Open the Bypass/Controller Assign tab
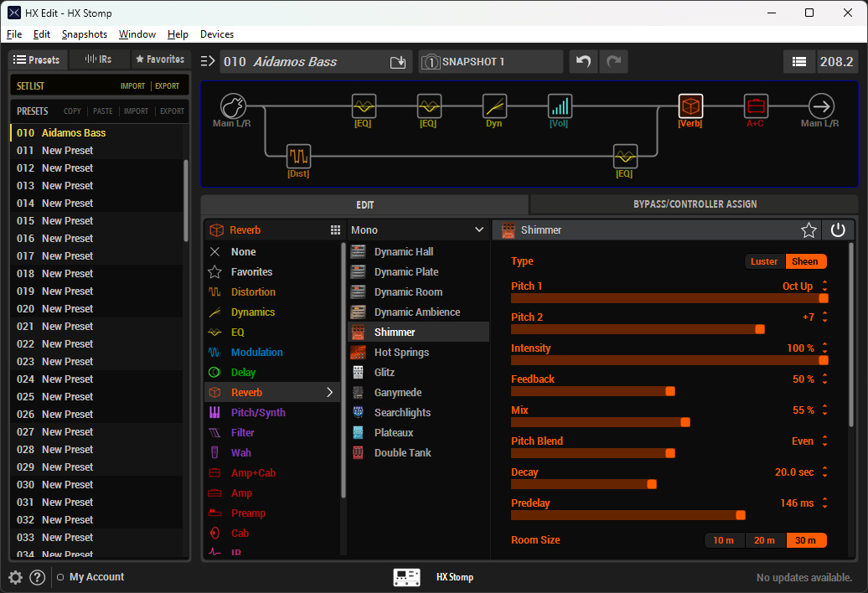 point(695,204)
